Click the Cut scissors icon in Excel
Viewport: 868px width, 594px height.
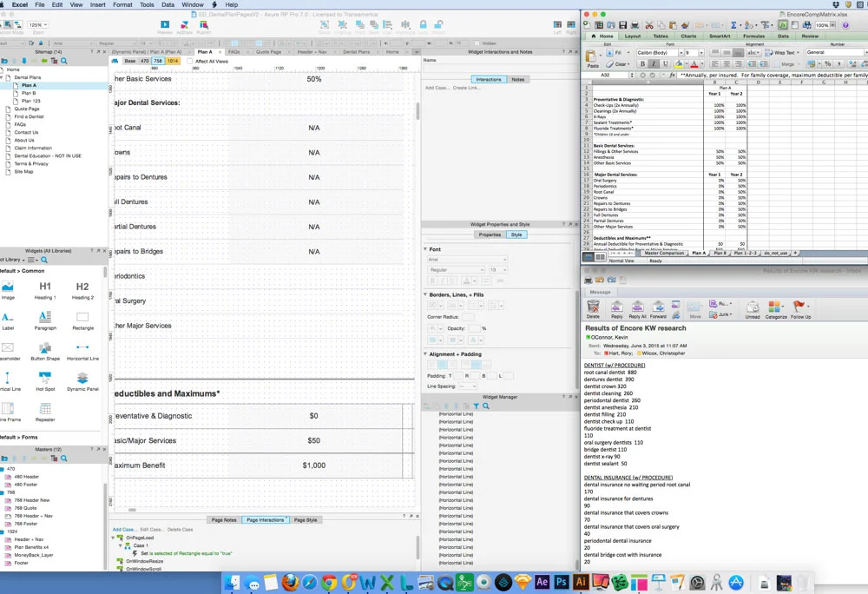pyautogui.click(x=649, y=25)
